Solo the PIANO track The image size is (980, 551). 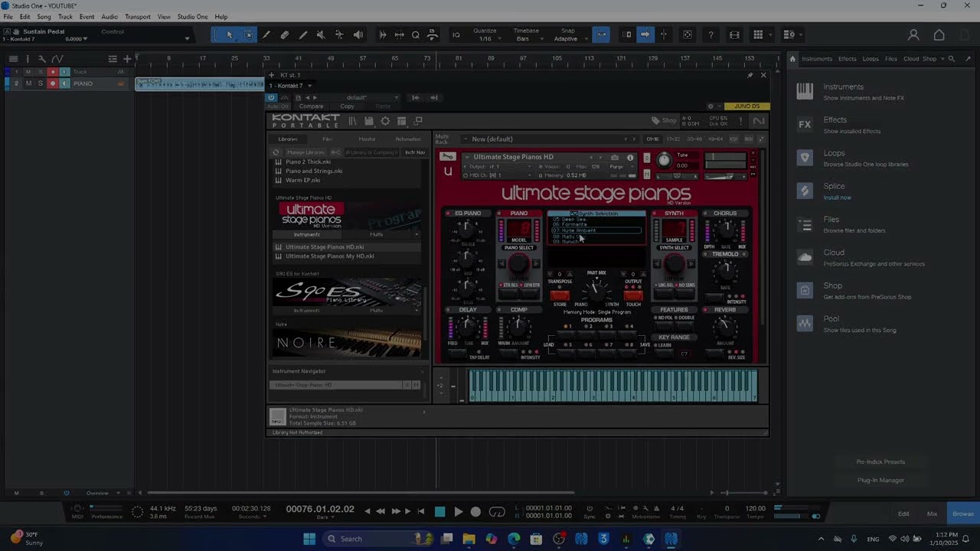point(41,83)
